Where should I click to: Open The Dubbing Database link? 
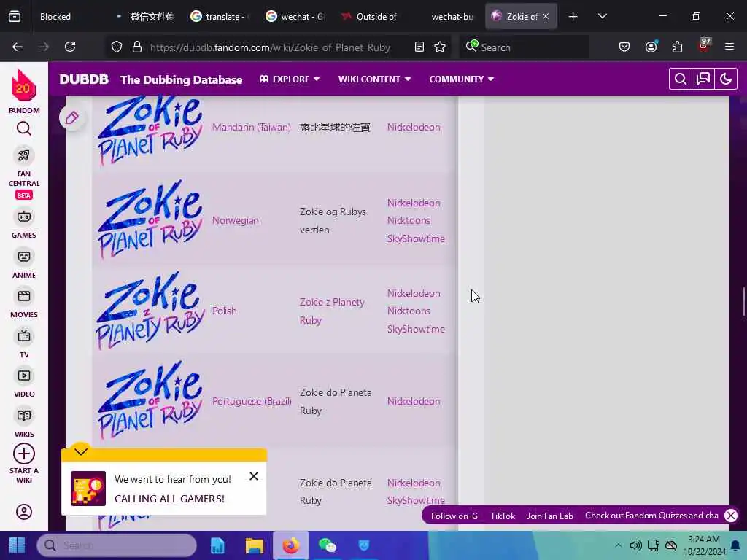pos(181,79)
